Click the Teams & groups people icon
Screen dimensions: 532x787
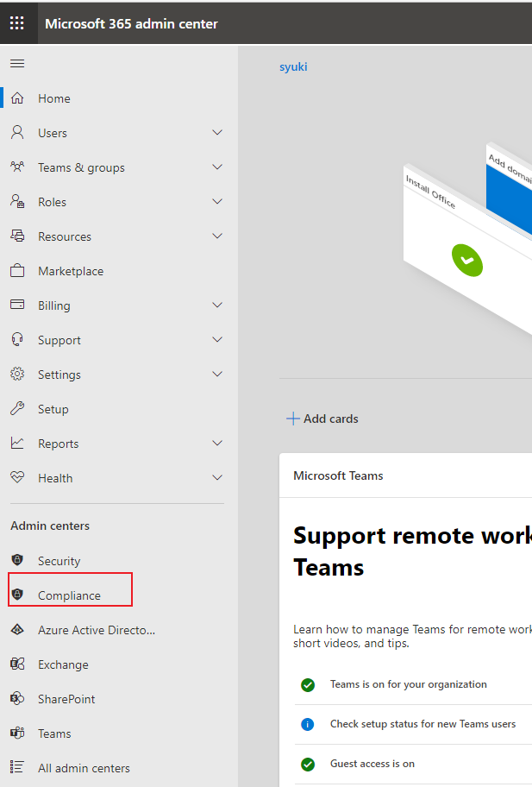point(17,167)
